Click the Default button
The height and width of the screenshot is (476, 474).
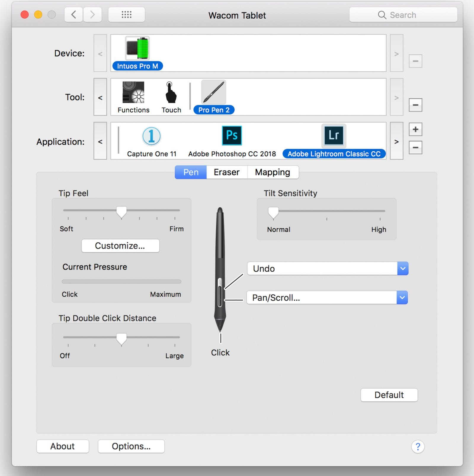tap(389, 395)
